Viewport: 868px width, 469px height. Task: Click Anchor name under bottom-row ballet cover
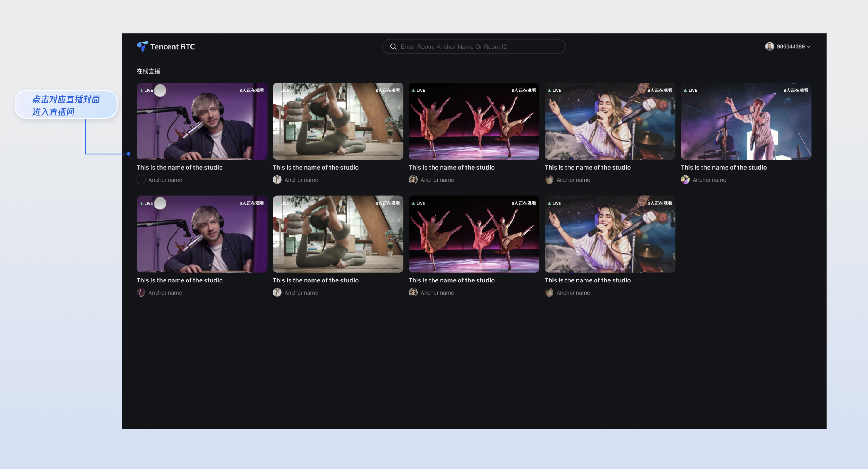click(437, 293)
